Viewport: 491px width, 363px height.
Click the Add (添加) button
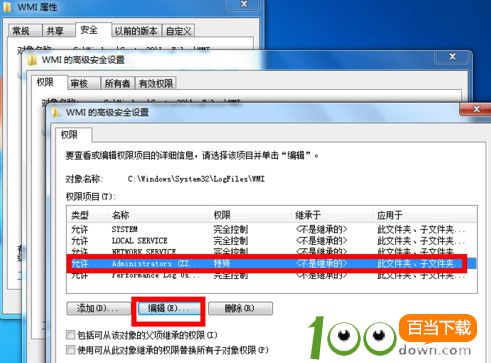99,308
